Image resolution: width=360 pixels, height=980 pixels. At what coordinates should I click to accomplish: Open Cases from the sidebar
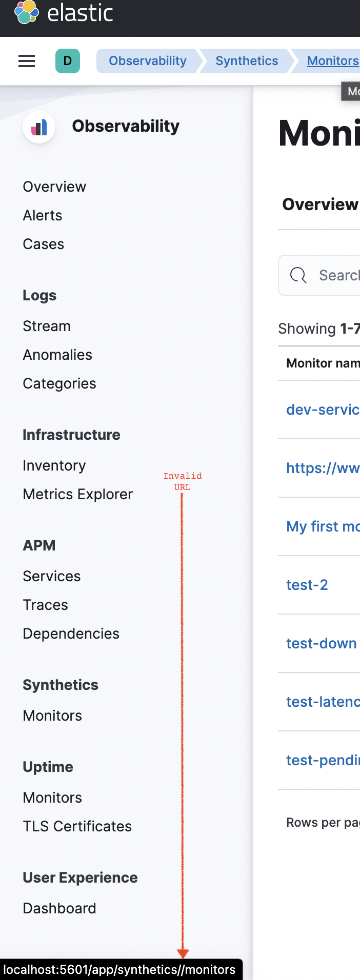43,244
